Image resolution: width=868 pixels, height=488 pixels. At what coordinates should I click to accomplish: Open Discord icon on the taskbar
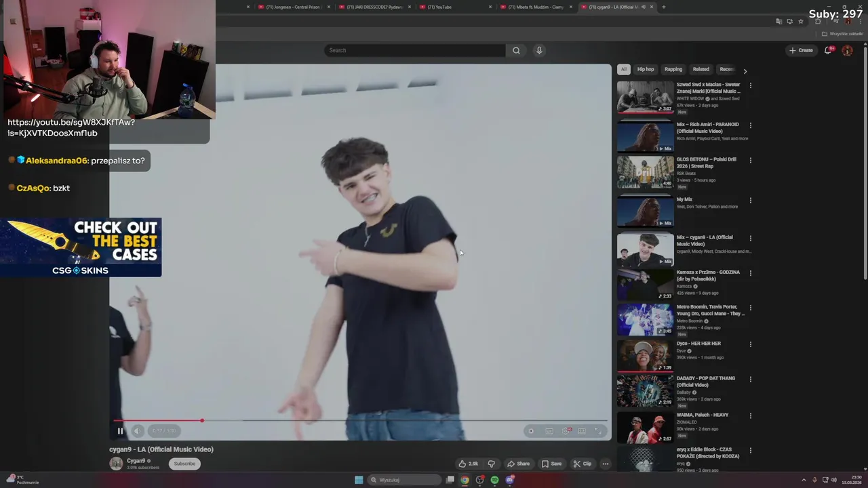point(509,480)
